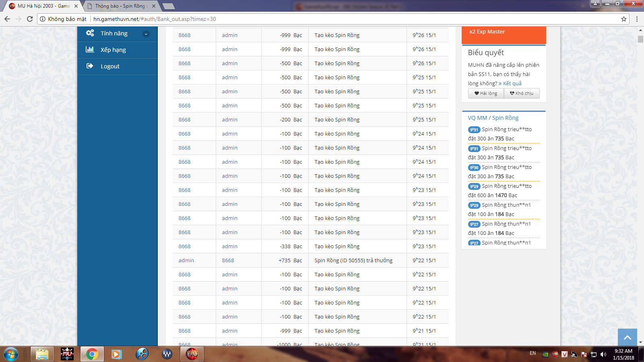Image resolution: width=644 pixels, height=362 pixels.
Task: View site security info icon
Action: click(43, 19)
